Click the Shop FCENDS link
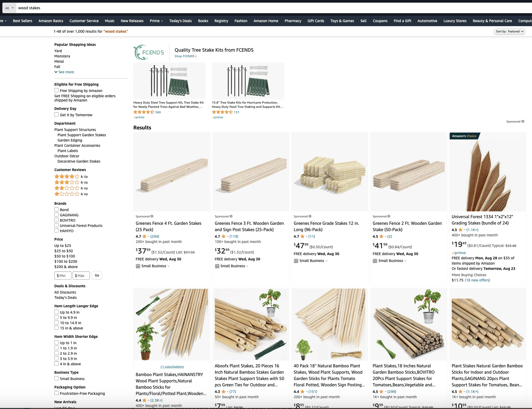532x409 pixels. coord(185,56)
